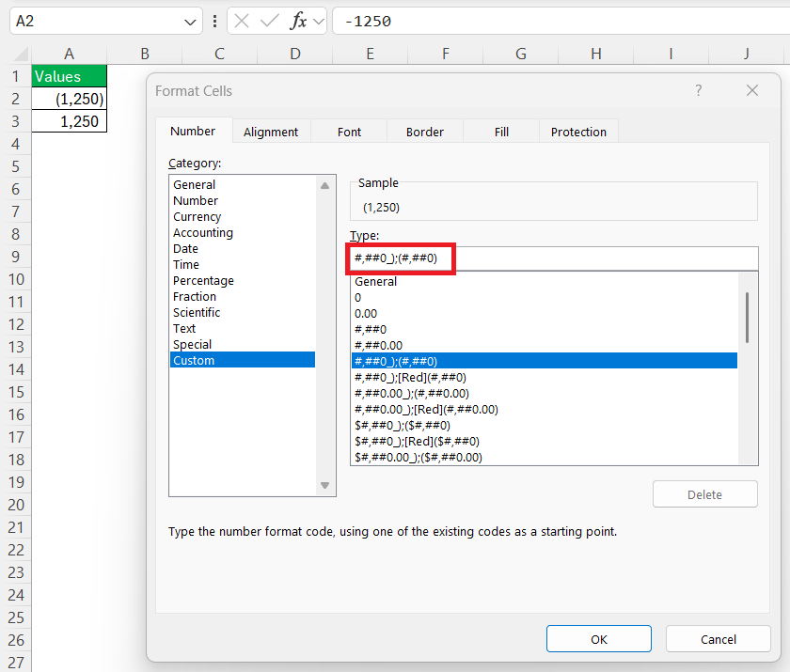This screenshot has height=672, width=790.
Task: Select the $#,##0_);[Red]($#,##0) format code
Action: [545, 442]
